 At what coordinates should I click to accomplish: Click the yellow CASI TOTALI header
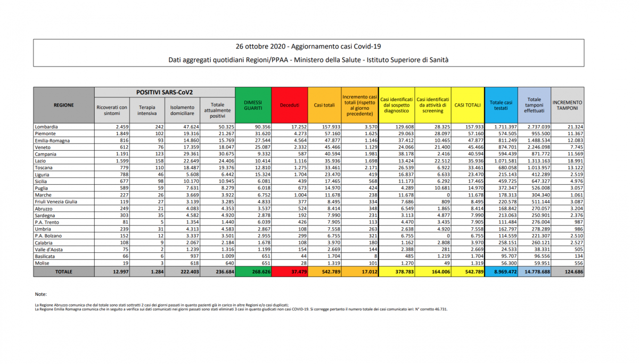pyautogui.click(x=467, y=105)
